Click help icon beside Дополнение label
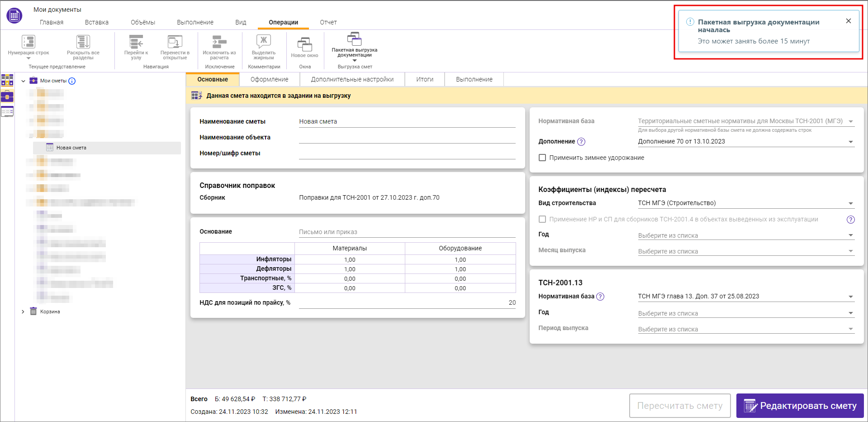Screen dimensions: 868x422 (581, 142)
